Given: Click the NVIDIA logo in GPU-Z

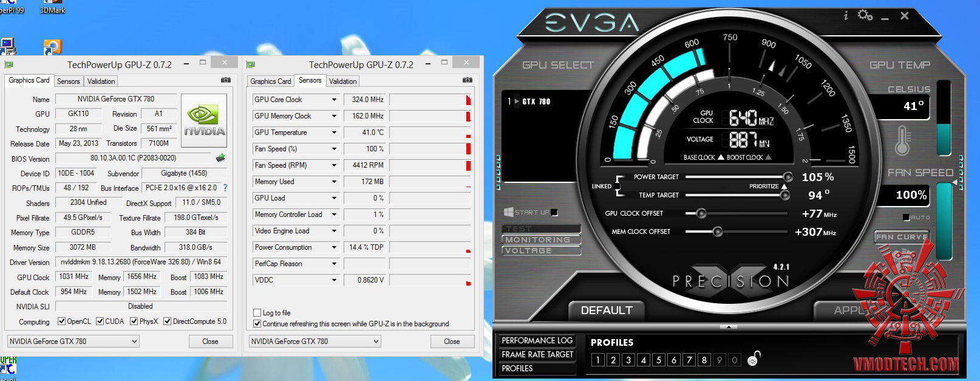Looking at the screenshot, I should coord(204,120).
